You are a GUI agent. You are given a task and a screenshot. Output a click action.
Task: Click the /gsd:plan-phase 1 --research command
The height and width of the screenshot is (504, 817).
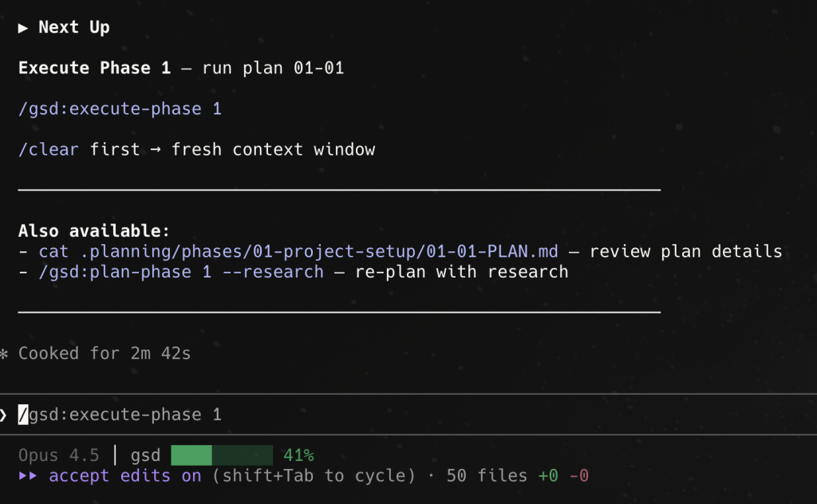(181, 272)
